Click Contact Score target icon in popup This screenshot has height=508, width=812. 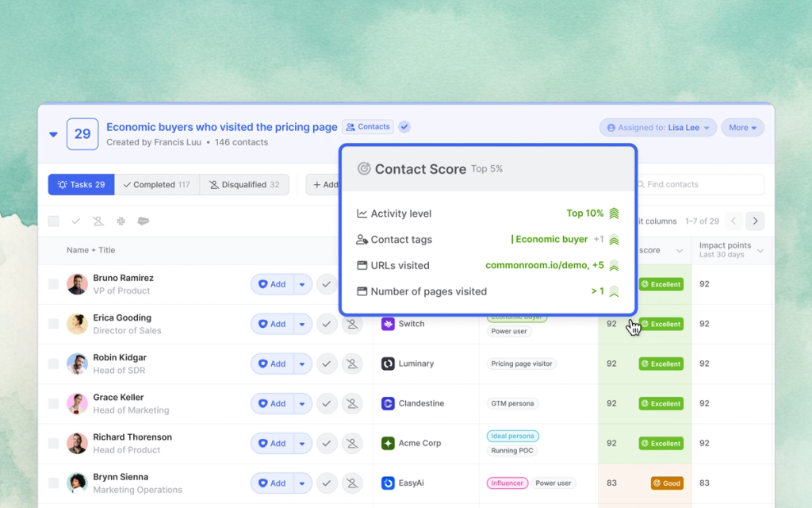[x=364, y=168]
